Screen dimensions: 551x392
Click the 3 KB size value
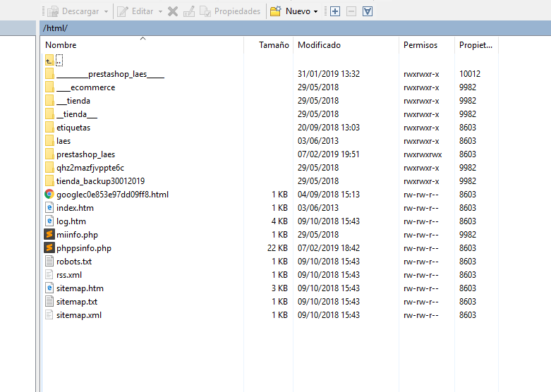pos(279,288)
